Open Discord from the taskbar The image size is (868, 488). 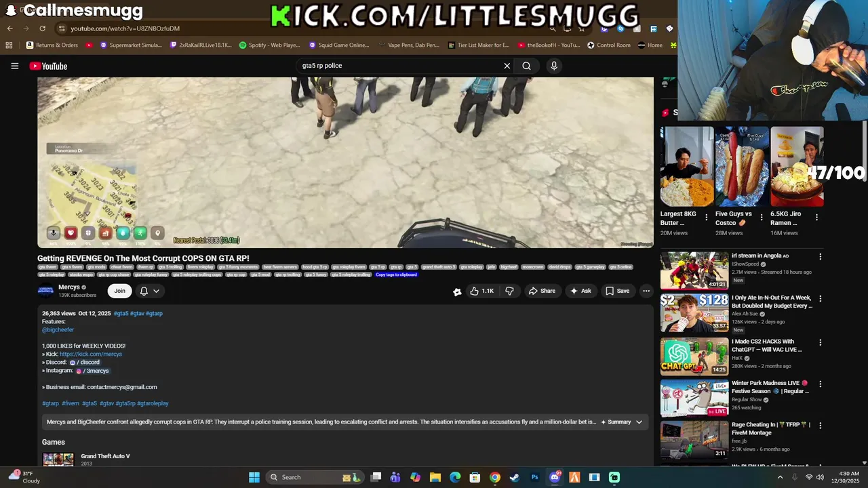tap(555, 477)
